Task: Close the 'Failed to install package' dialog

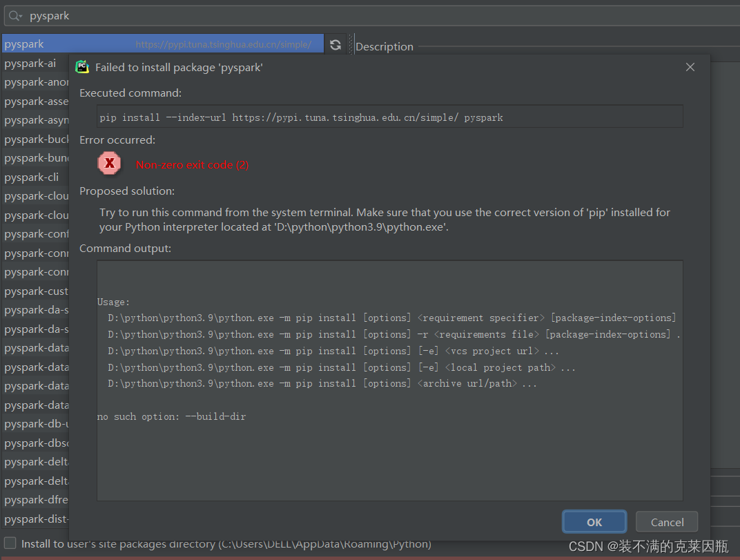Action: (x=690, y=67)
